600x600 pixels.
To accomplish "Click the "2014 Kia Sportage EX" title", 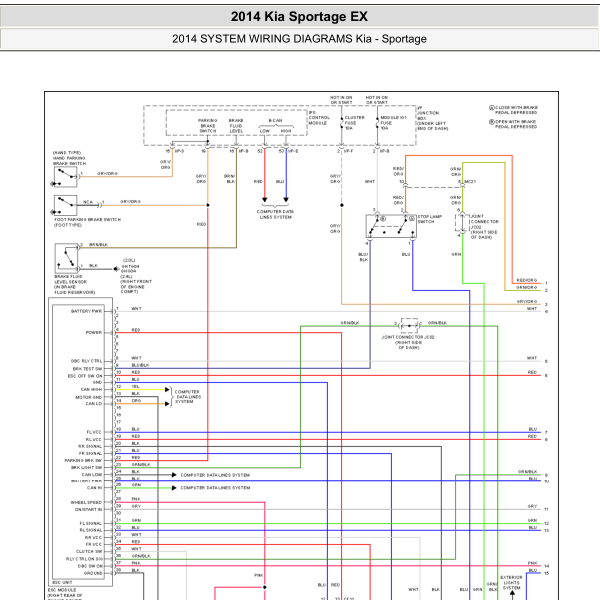I will point(299,17).
